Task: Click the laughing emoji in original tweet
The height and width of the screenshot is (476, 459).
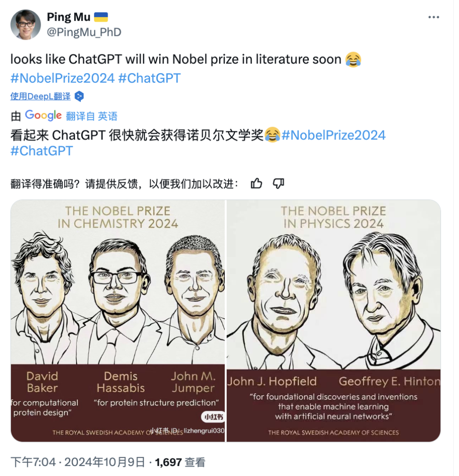Action: [x=353, y=59]
